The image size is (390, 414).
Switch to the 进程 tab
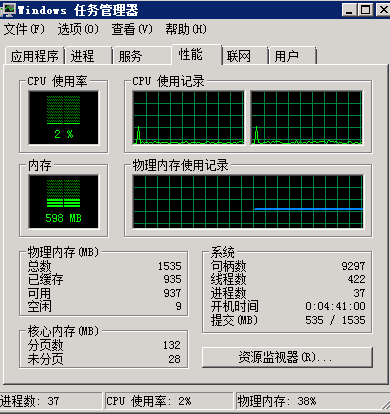click(x=88, y=56)
